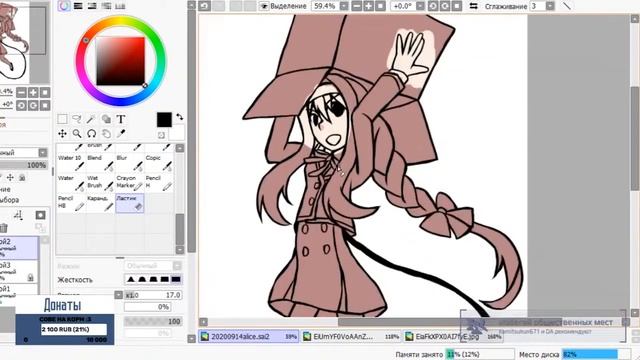Rotate canvas clockwise in top toolbar
640x360 pixels.
pyautogui.click(x=445, y=6)
